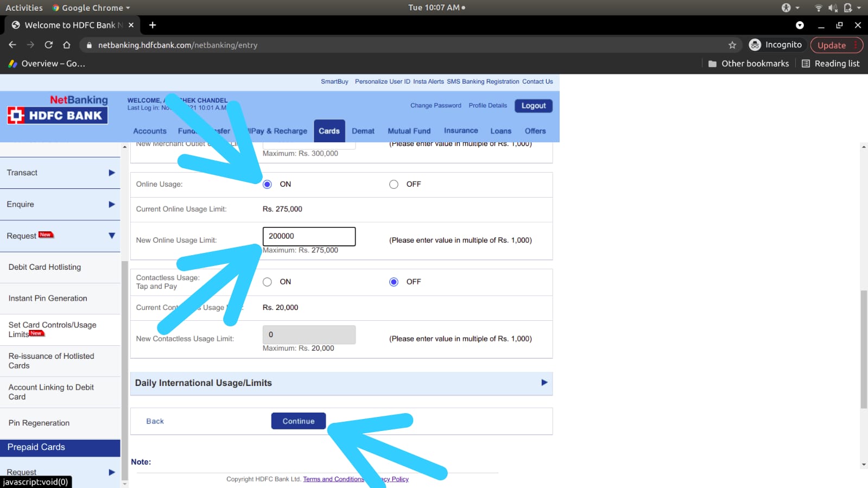The height and width of the screenshot is (488, 868).
Task: Open Chrome home page icon
Action: [67, 45]
